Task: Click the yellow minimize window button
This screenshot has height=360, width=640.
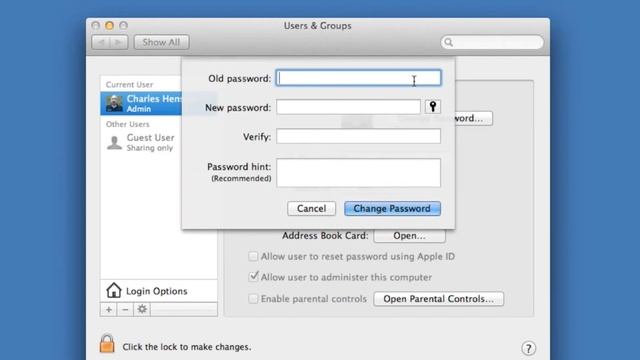Action: pyautogui.click(x=109, y=26)
